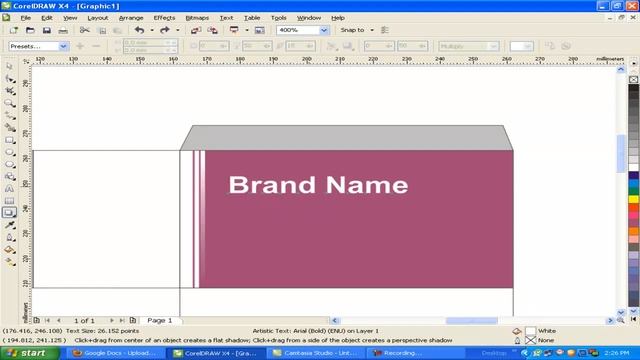Go to the next page arrow
Screen dimensions: 640x360
click(112, 320)
